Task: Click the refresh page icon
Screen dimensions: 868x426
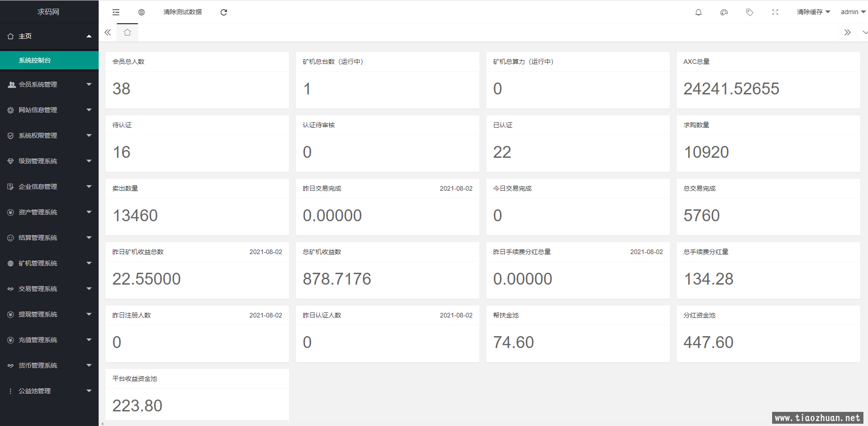Action: (x=224, y=12)
